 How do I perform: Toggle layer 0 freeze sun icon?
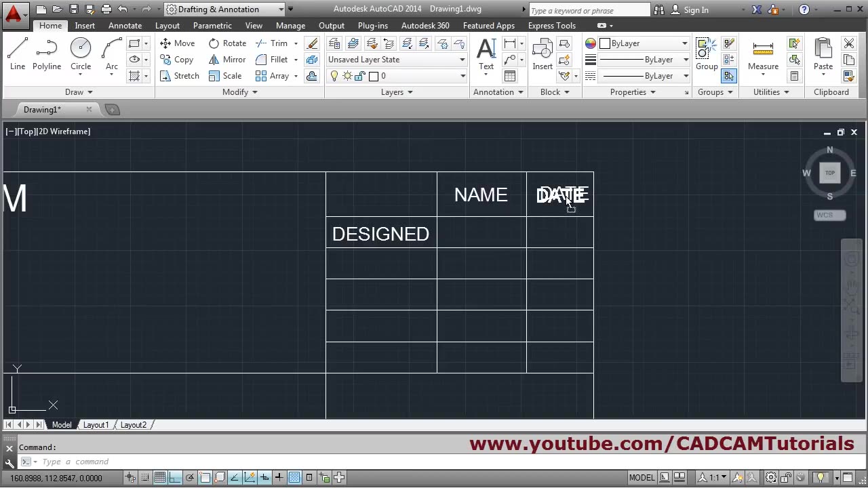(x=347, y=76)
